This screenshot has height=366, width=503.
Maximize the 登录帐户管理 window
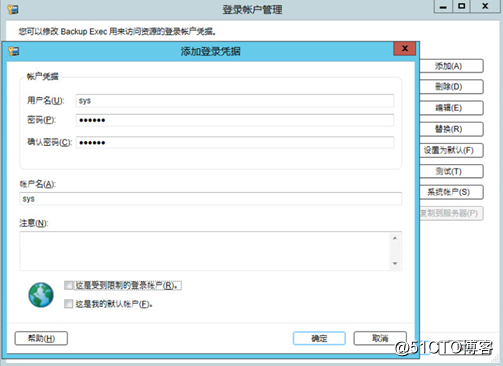pos(461,6)
